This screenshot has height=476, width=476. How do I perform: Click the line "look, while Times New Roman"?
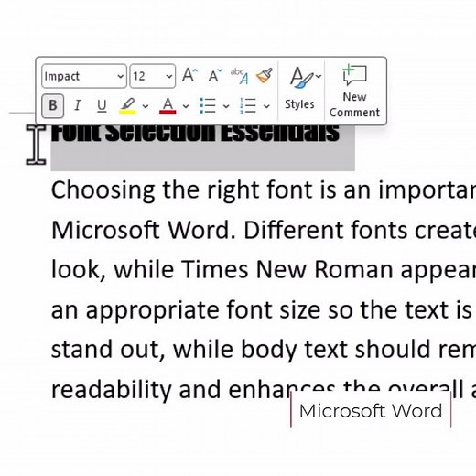(264, 270)
